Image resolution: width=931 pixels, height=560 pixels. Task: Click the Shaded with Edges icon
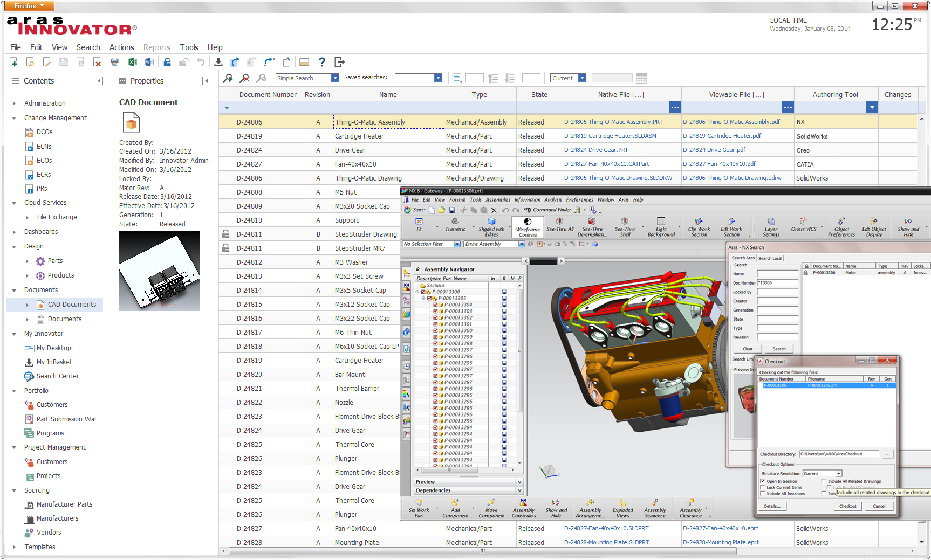coord(491,227)
